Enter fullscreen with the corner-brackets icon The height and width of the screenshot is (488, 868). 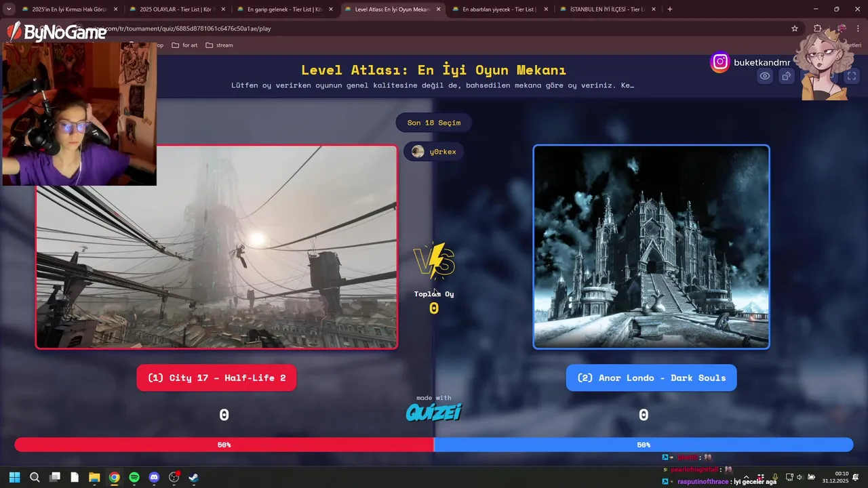click(852, 76)
